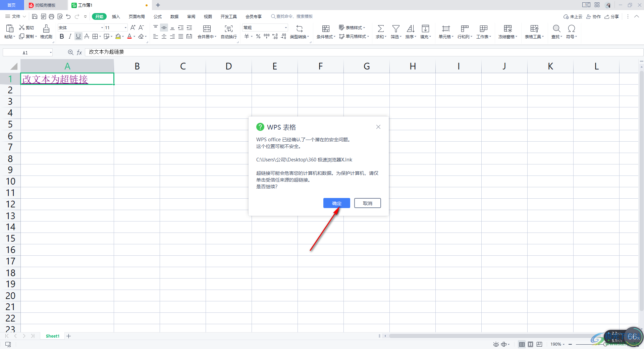Confirm the security dialog with 确定
The width and height of the screenshot is (644, 349).
coord(336,203)
